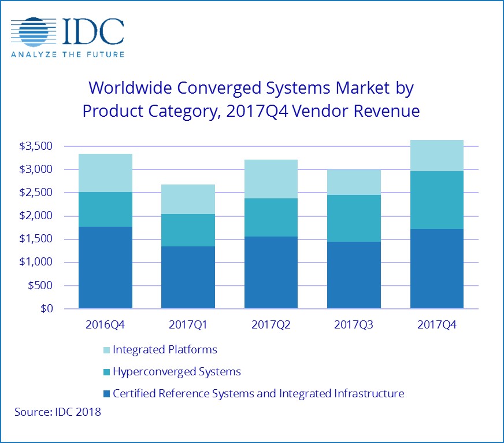This screenshot has width=504, height=443.
Task: Click the 2017Q3 Certified Reference Systems bar segment
Action: point(354,275)
